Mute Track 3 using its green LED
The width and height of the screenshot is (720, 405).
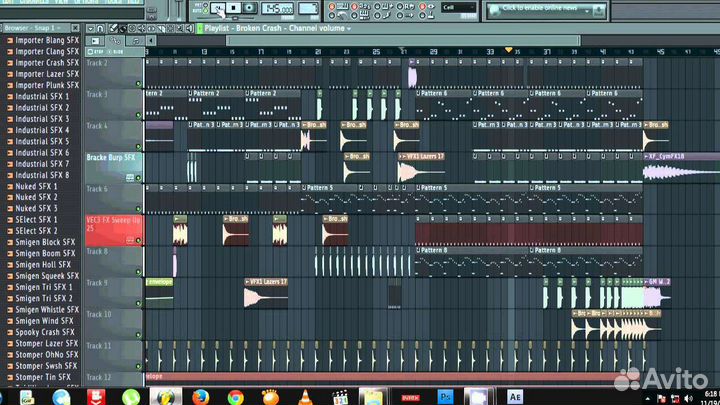point(139,116)
